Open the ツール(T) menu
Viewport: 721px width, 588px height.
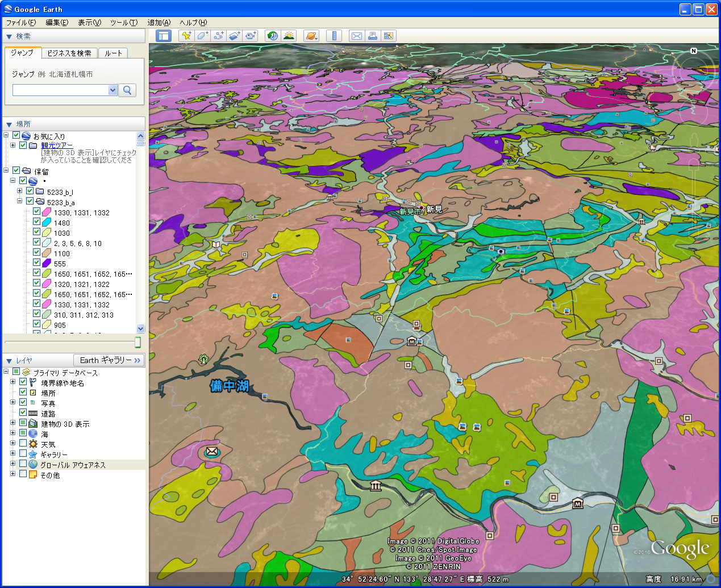tap(124, 23)
